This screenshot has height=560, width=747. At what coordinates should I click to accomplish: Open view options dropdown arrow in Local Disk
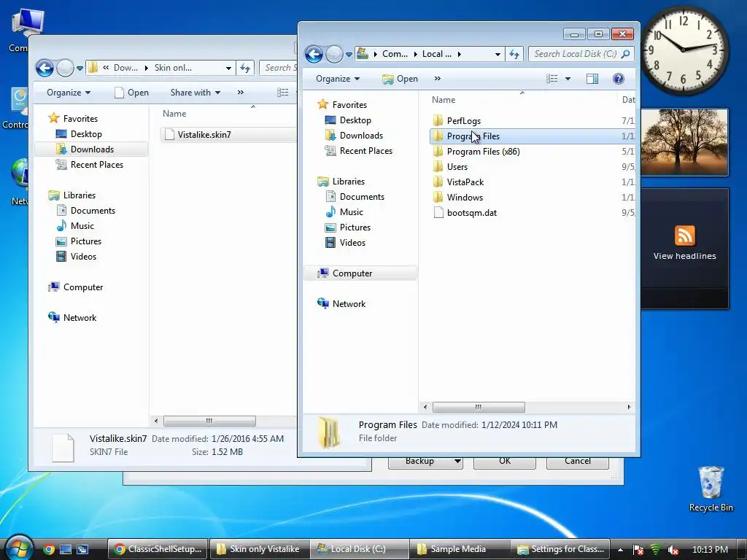click(x=568, y=79)
